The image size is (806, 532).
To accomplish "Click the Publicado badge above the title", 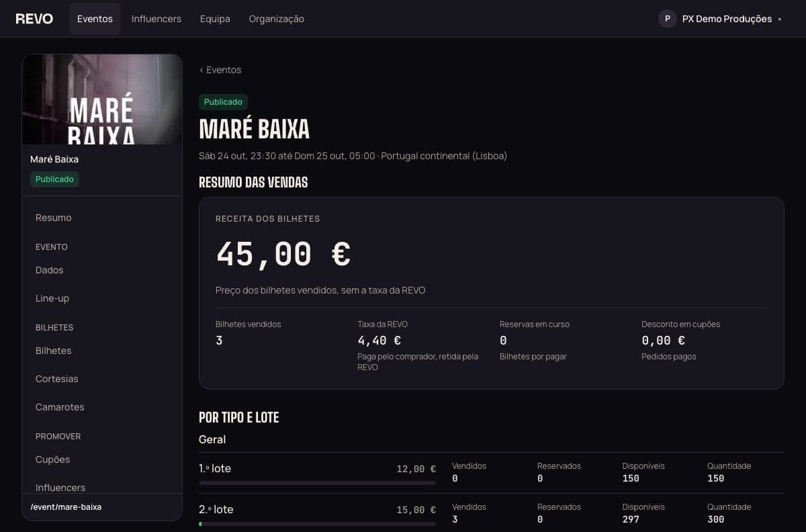I will tap(223, 102).
